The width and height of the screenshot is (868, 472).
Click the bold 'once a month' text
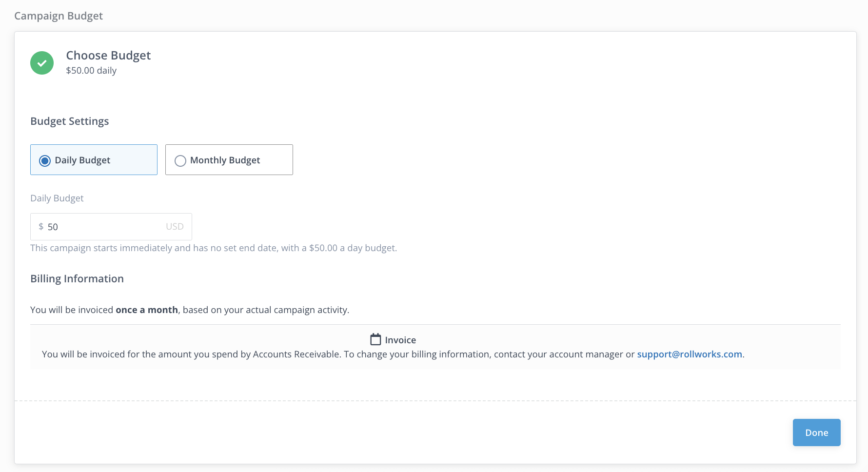pyautogui.click(x=146, y=310)
